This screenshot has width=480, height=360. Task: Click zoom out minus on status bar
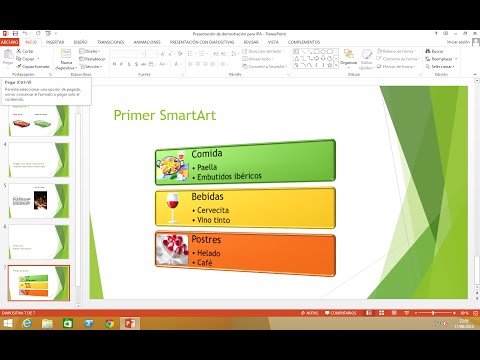tap(416, 313)
